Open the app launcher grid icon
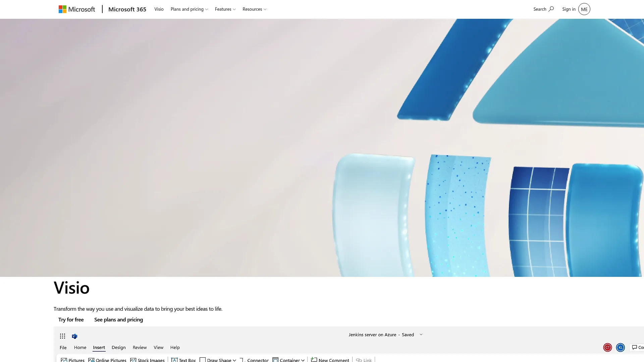Viewport: 644px width, 362px height. pyautogui.click(x=63, y=336)
